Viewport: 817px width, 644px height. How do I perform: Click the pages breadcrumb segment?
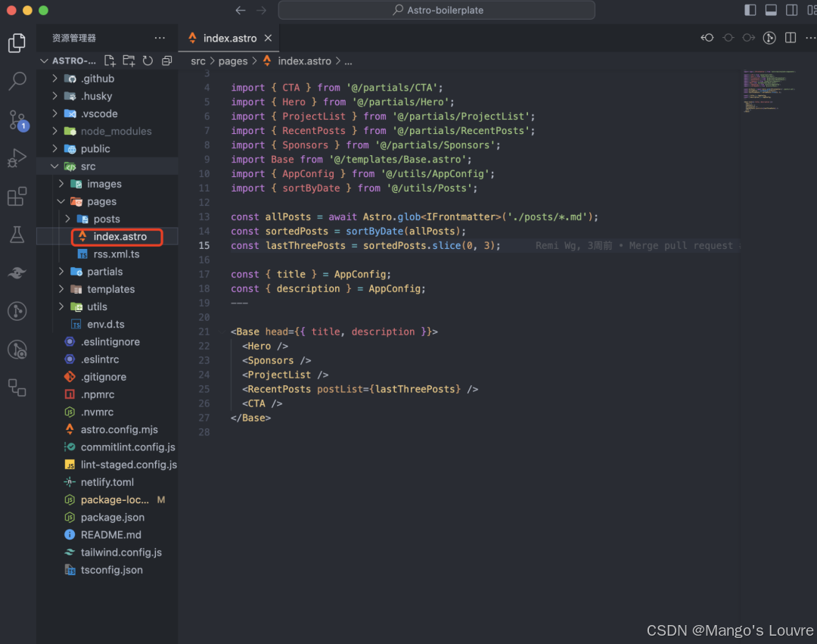click(233, 61)
